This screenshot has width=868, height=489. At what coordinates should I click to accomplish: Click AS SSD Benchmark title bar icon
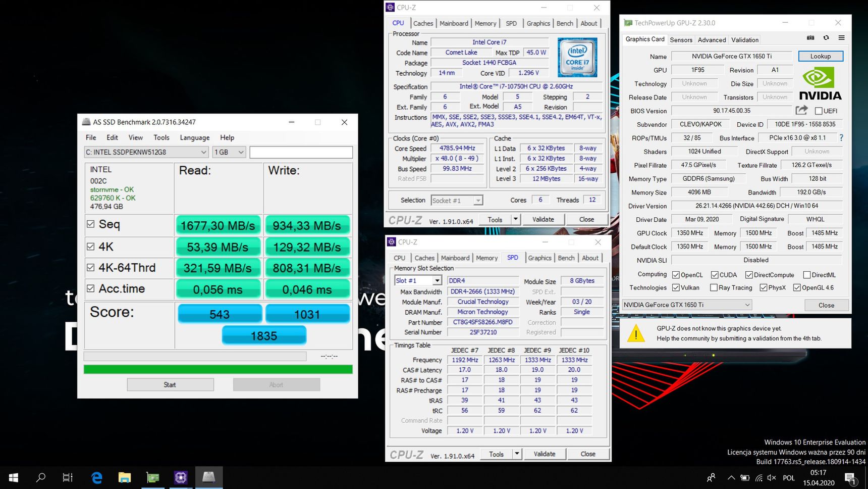click(86, 122)
